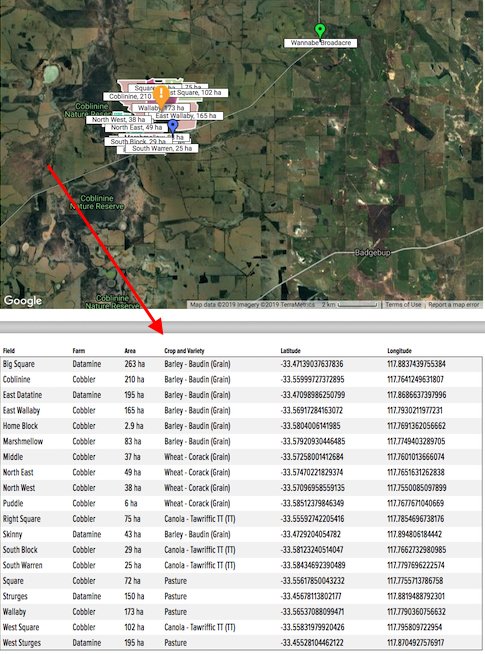
Task: Sort by the Field column header
Action: (x=9, y=351)
